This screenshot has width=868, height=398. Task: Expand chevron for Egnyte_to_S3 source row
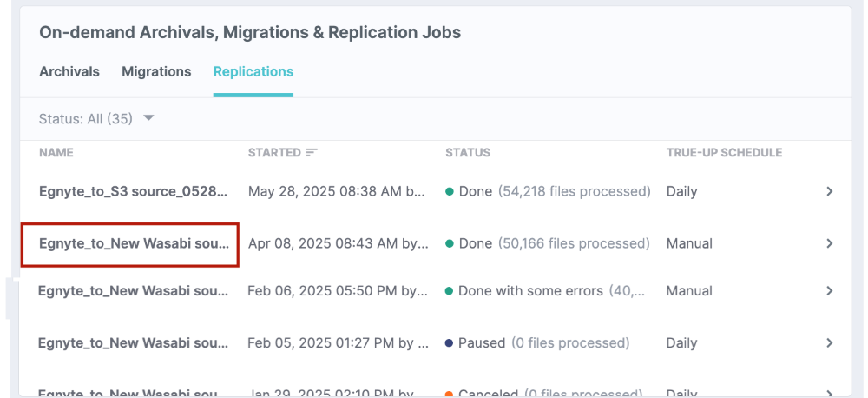pos(829,191)
